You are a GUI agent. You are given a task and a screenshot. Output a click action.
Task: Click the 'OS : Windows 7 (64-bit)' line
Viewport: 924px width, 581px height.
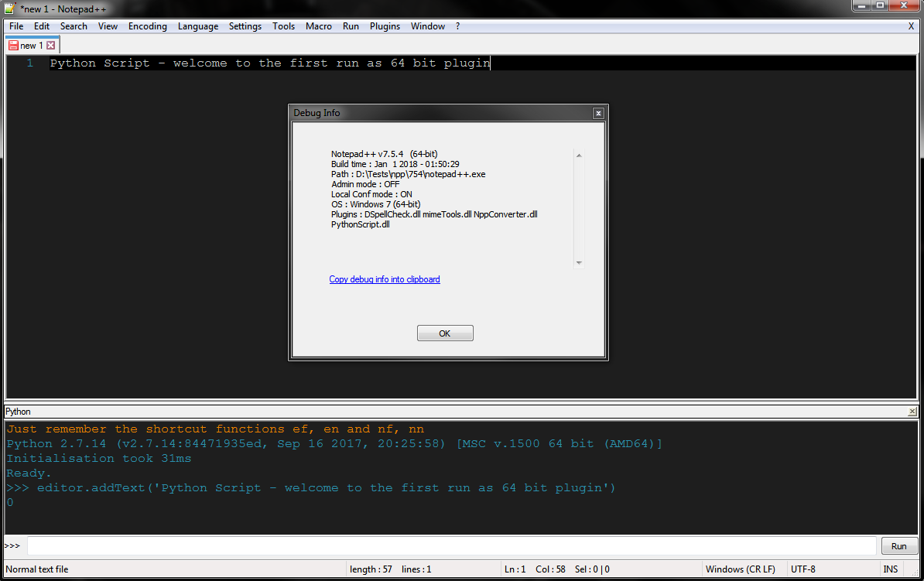coord(375,204)
